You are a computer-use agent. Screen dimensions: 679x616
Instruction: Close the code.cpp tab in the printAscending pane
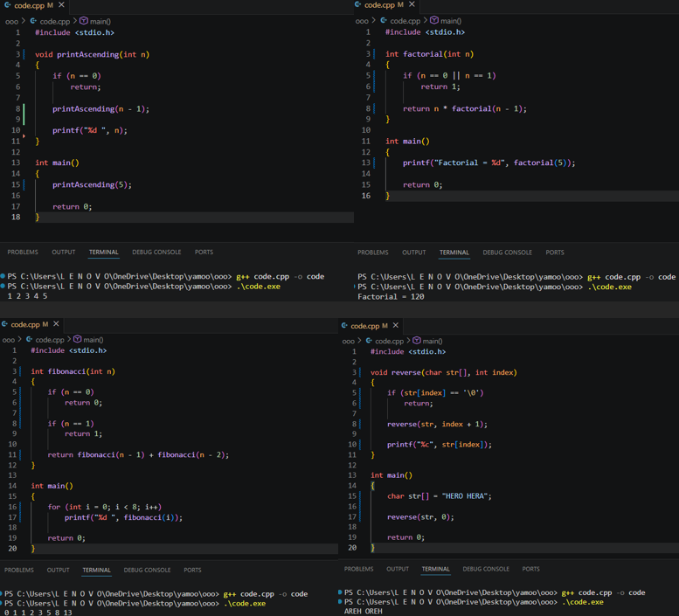[61, 4]
